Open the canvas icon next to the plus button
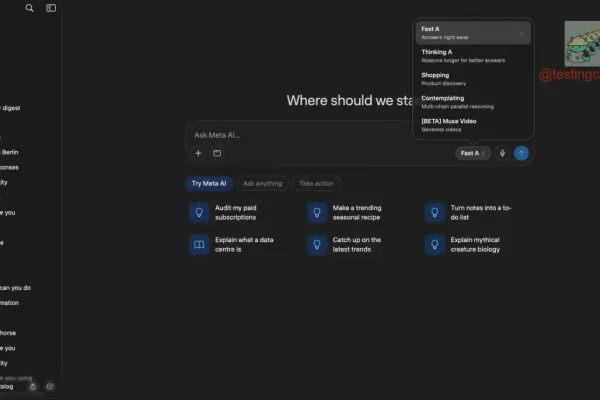 pos(217,153)
